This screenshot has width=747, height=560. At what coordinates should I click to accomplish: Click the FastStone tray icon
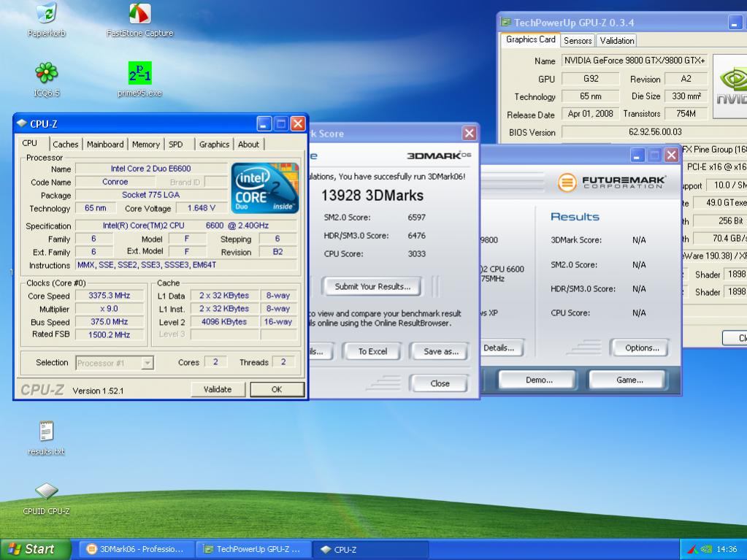[x=693, y=550]
